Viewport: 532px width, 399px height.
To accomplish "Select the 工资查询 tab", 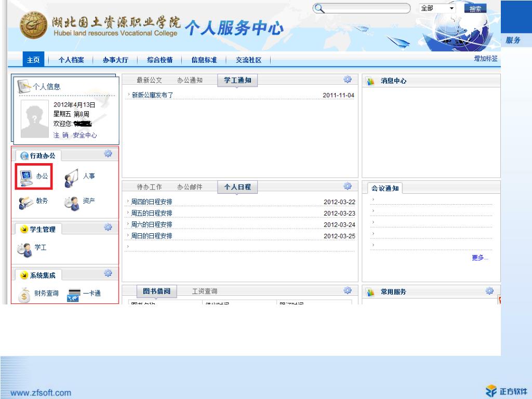I will tap(204, 291).
